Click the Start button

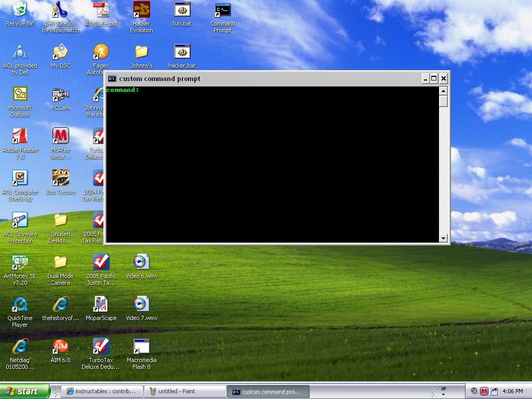pyautogui.click(x=24, y=391)
